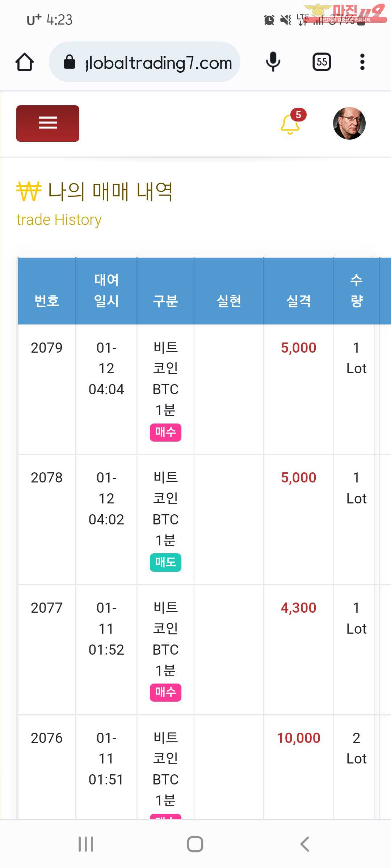Tap the 매수 badge in row 2077
This screenshot has height=868, width=391.
pos(165,692)
